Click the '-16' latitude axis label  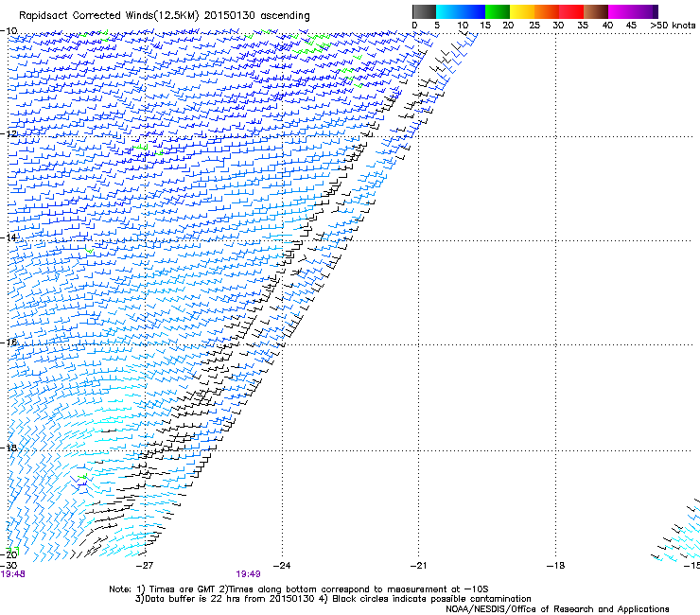pyautogui.click(x=9, y=343)
